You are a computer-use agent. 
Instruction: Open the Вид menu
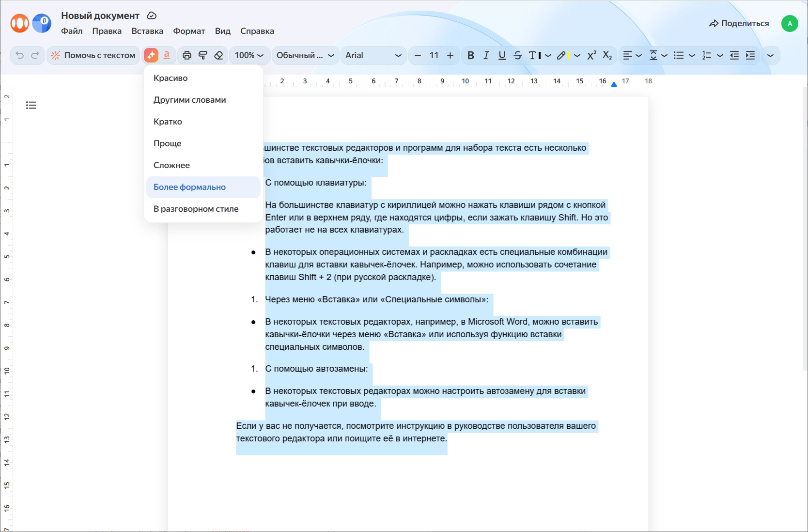(223, 31)
